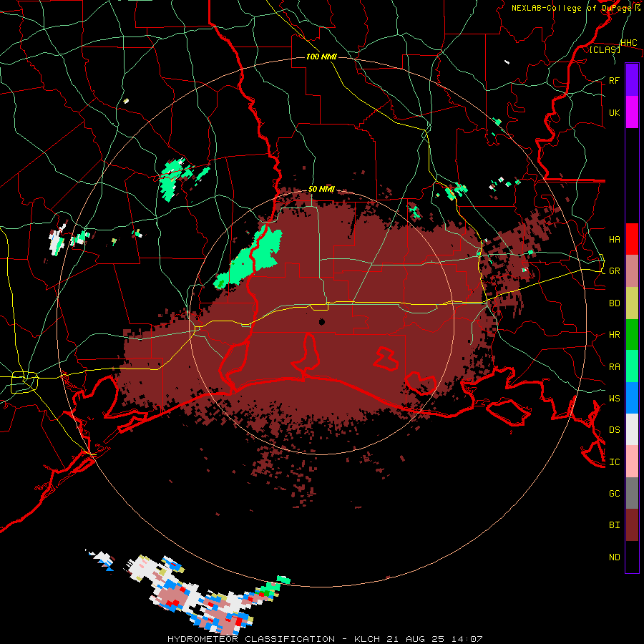Click the magenta UK legend swatch
Screen dimensions: 644x644
point(632,112)
